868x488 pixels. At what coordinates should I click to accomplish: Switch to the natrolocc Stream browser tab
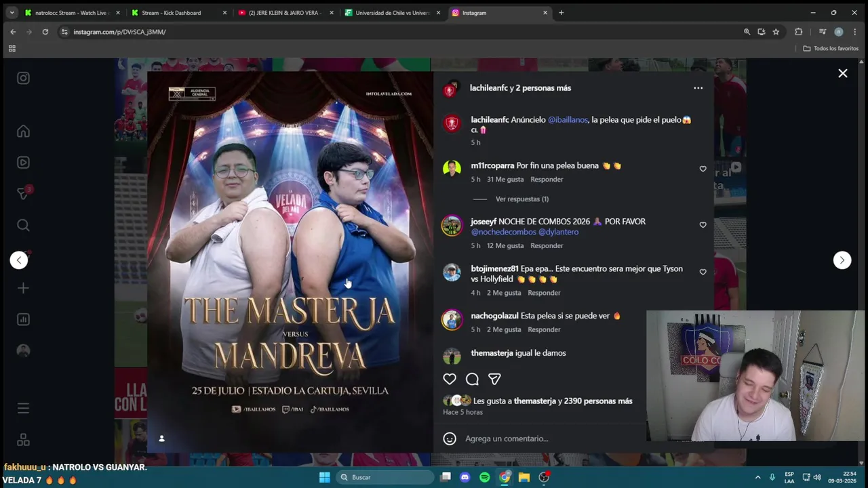(x=71, y=13)
